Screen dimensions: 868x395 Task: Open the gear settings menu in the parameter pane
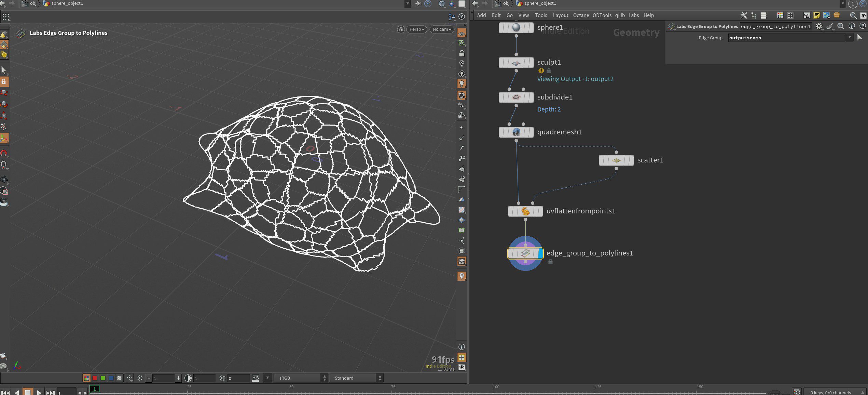[819, 26]
